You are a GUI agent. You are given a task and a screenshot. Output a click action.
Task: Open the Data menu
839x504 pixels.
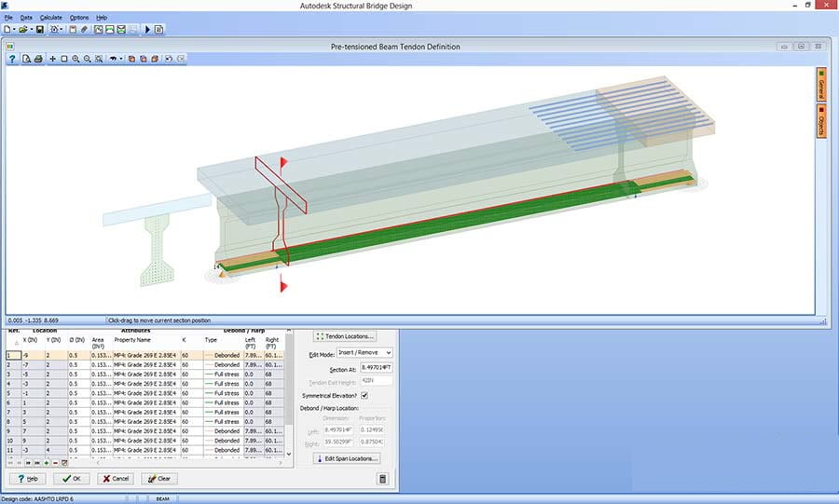[26, 18]
